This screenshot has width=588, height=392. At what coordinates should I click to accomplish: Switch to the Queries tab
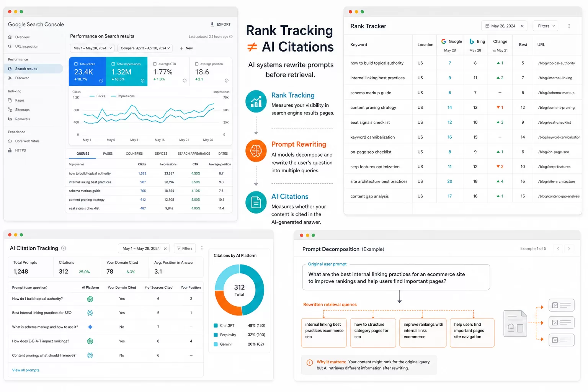point(83,154)
